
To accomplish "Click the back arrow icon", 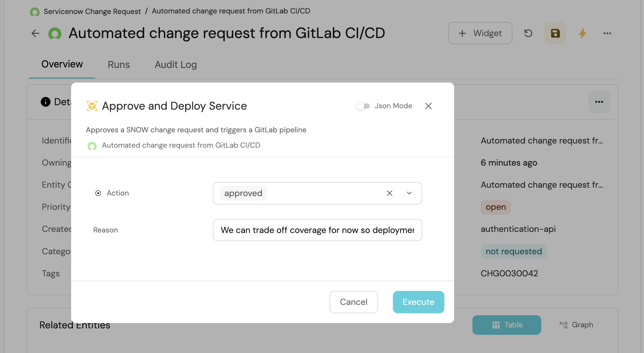I will (x=35, y=33).
